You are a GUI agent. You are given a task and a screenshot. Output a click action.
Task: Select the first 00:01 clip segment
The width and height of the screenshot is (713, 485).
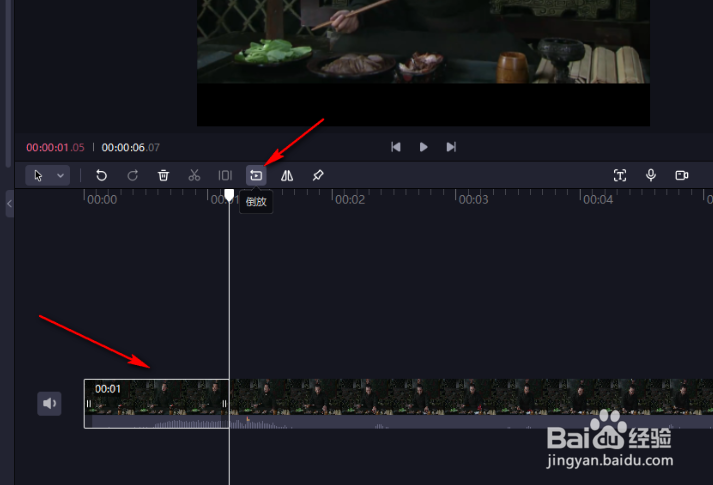click(x=156, y=404)
